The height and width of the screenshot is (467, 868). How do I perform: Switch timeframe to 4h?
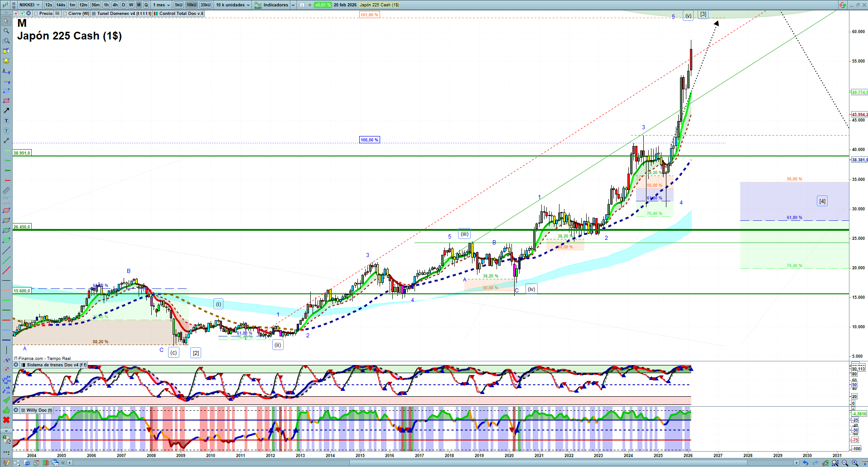[115, 5]
